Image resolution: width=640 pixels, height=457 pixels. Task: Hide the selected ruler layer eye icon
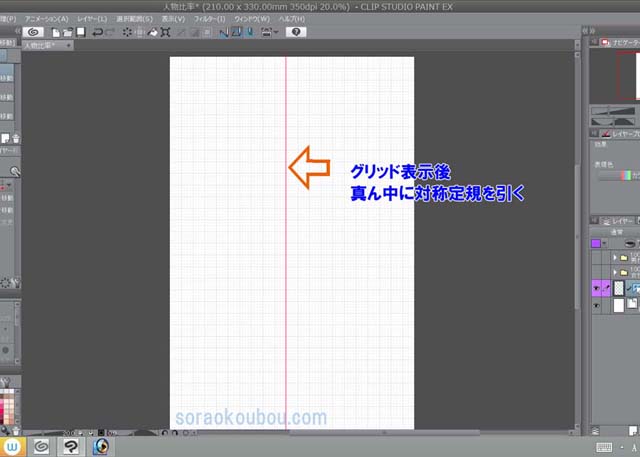[x=596, y=288]
